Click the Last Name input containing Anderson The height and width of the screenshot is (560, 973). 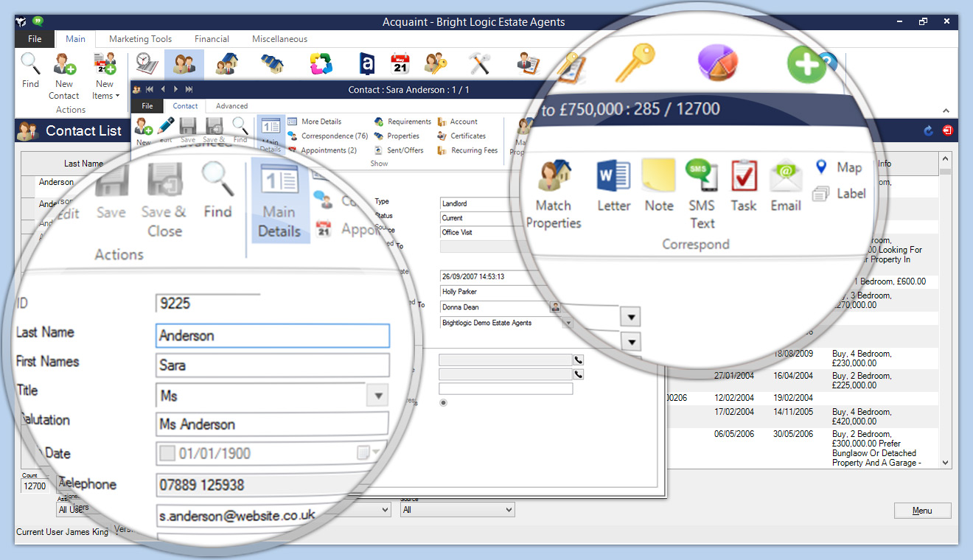273,335
